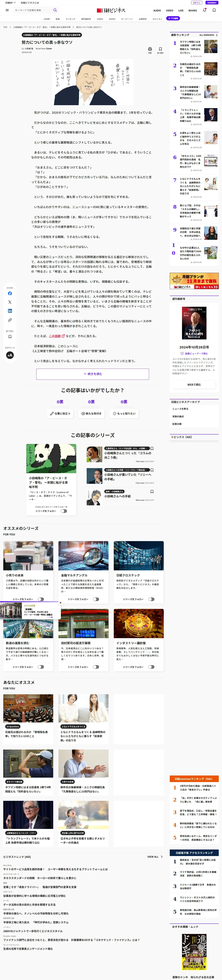Open the ランキング tab
Viewport: 222px width, 980px height.
click(x=70, y=19)
